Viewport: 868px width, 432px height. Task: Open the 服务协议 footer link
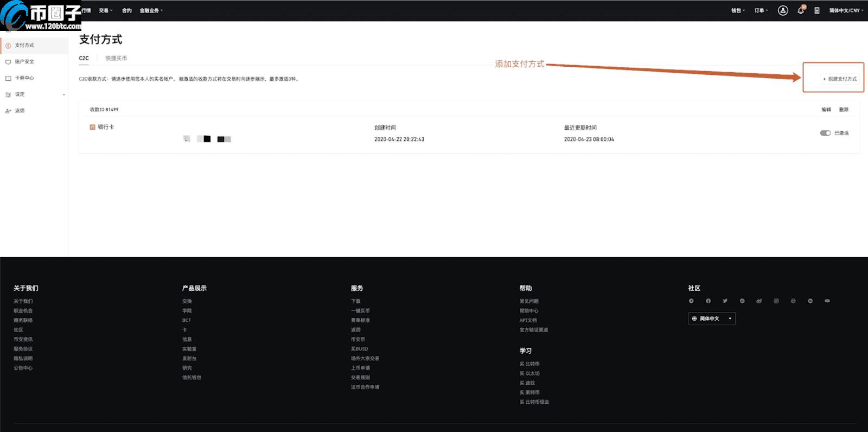pos(23,349)
